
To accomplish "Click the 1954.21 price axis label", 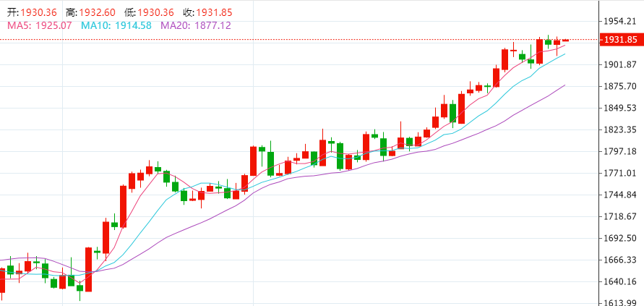I will coord(620,21).
